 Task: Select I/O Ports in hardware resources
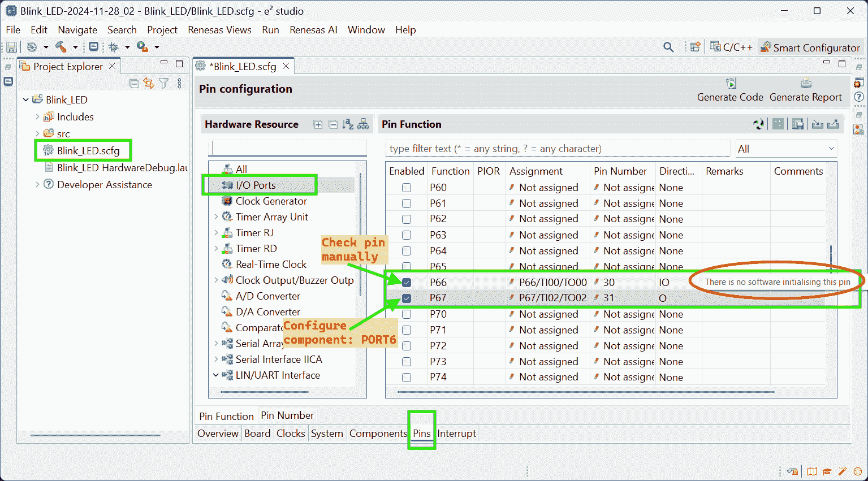coord(256,185)
